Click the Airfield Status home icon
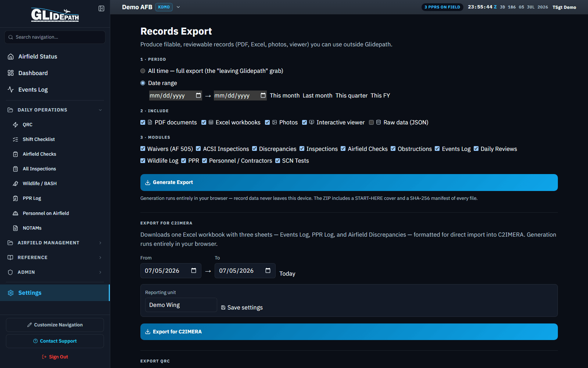 [x=11, y=57]
